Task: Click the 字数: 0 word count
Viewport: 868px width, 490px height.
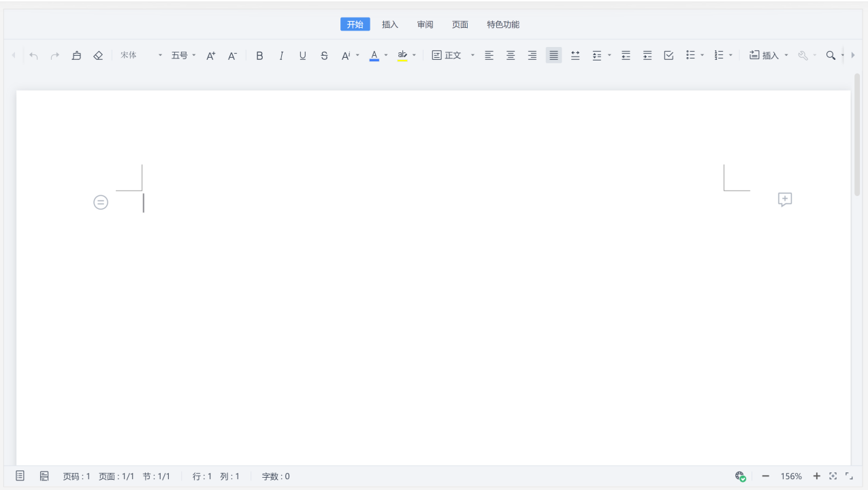Action: tap(276, 476)
